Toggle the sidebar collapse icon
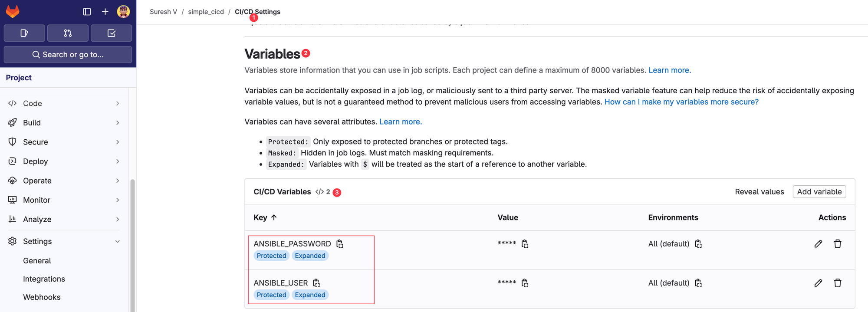The height and width of the screenshot is (312, 868). pyautogui.click(x=87, y=12)
